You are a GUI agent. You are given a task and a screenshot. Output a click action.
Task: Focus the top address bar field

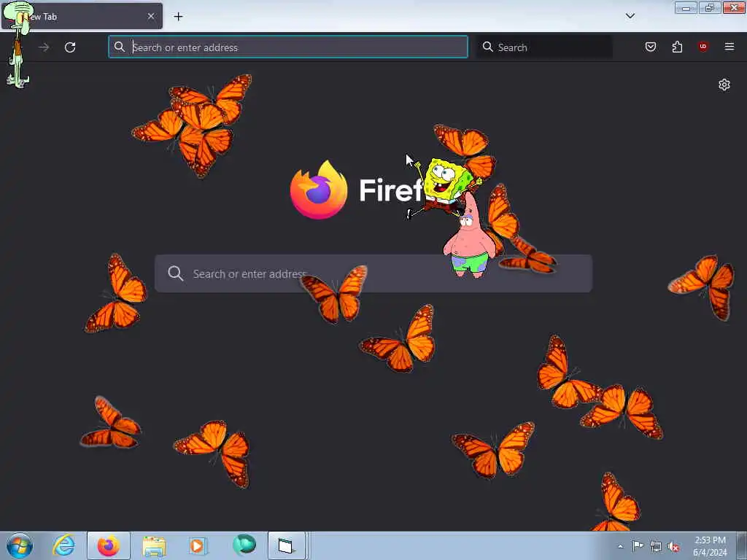tap(288, 47)
